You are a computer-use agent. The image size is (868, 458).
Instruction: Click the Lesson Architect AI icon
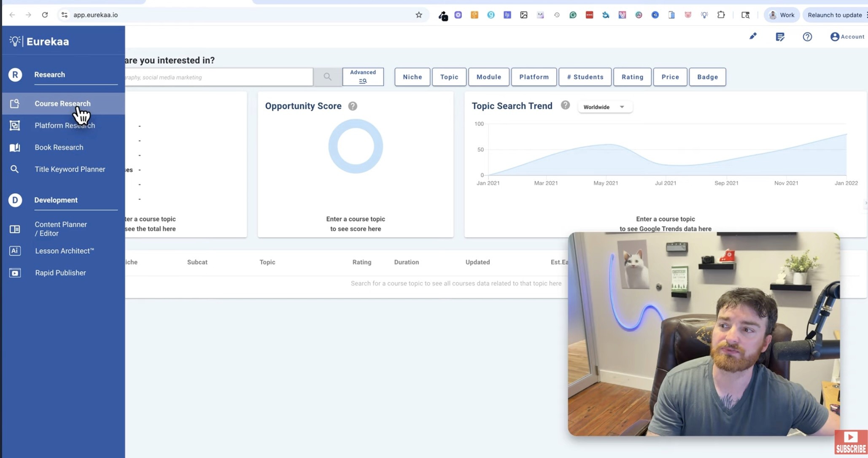point(15,251)
